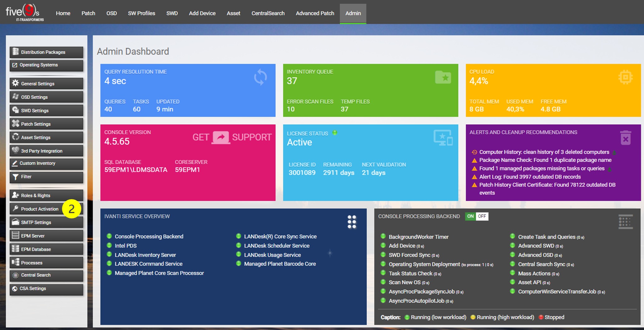Click license ID value 3001089
Image resolution: width=644 pixels, height=330 pixels.
tap(302, 173)
